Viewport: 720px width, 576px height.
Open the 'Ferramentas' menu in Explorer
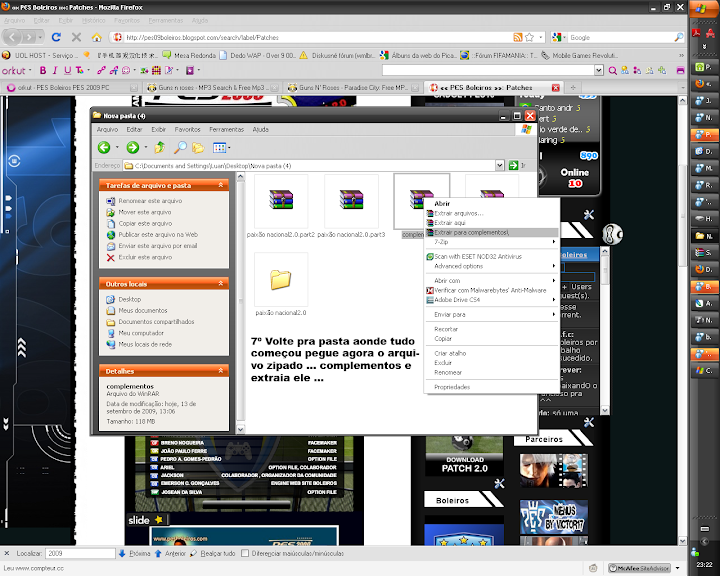(x=226, y=129)
